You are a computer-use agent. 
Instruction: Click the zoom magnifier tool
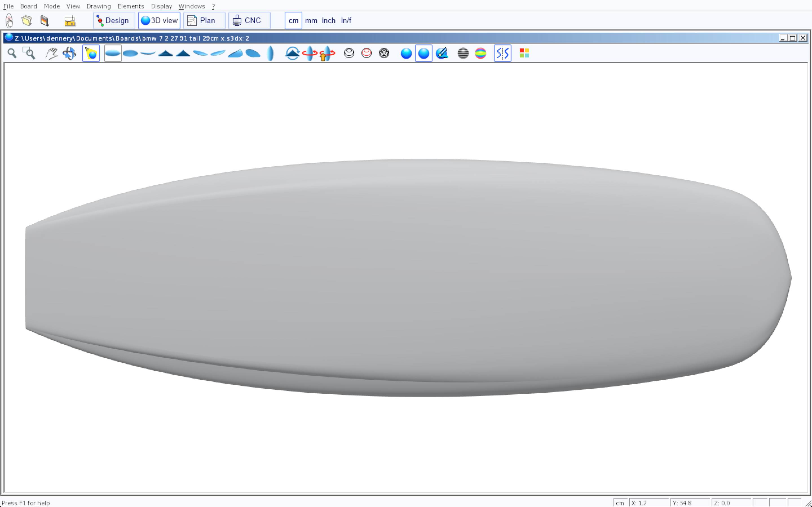(12, 53)
